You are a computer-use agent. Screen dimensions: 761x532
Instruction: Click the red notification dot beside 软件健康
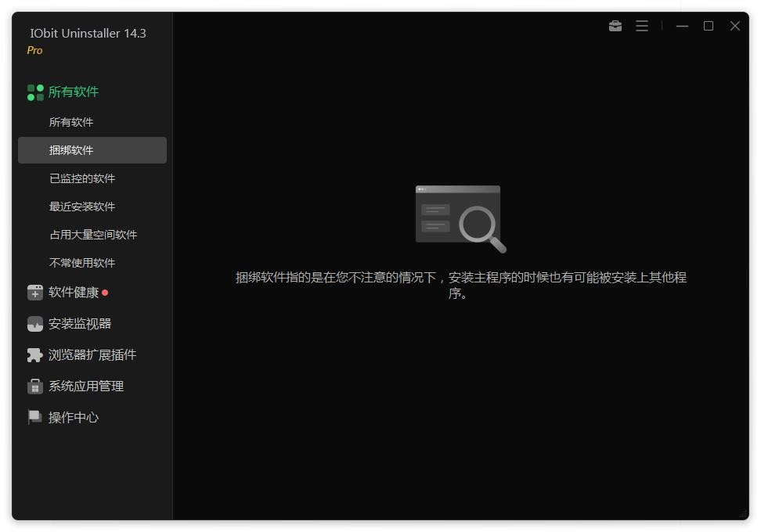point(105,293)
